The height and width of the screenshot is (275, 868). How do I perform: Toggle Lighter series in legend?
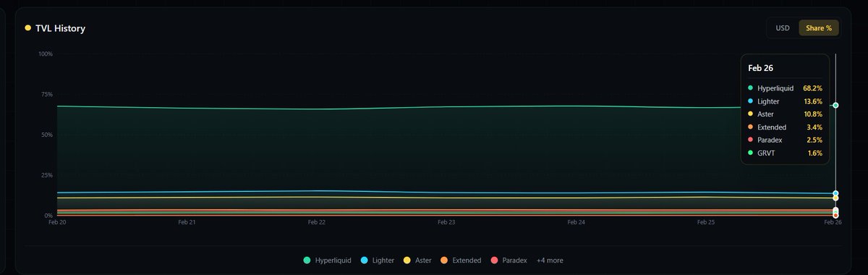coord(377,260)
